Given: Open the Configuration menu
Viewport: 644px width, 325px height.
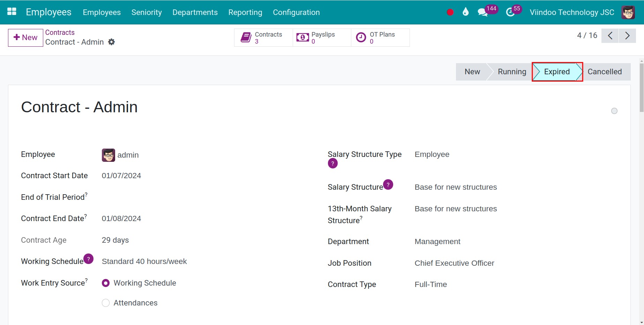Looking at the screenshot, I should click(x=296, y=12).
